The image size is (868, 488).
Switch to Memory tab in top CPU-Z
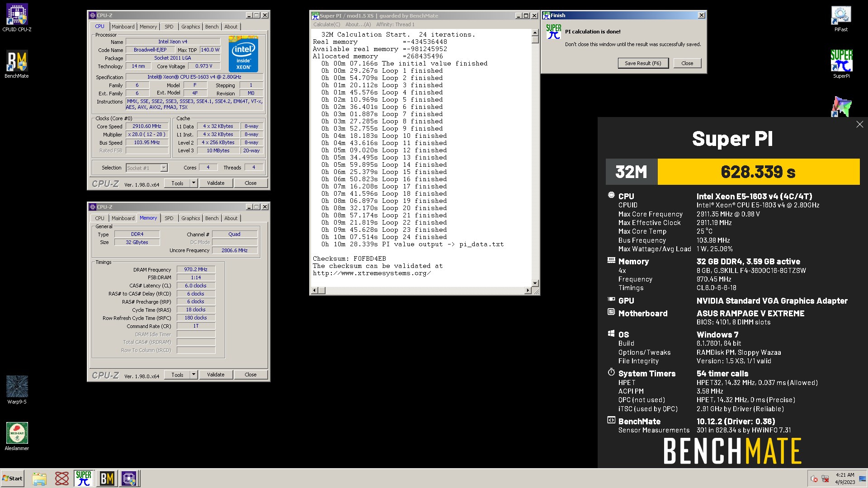[x=148, y=27]
